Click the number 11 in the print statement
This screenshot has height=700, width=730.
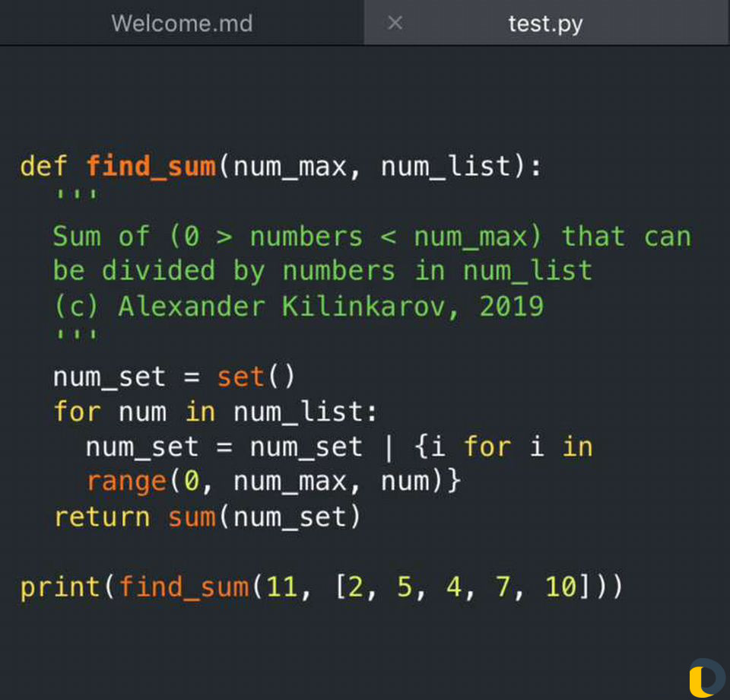point(281,587)
